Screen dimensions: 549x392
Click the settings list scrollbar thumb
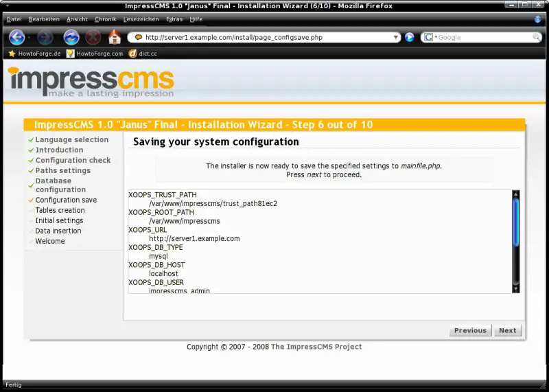pos(516,222)
